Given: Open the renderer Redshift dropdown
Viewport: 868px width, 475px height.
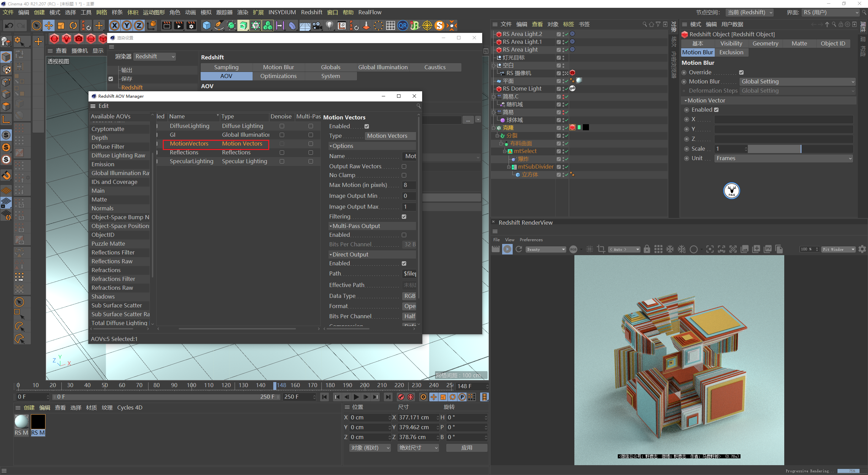Looking at the screenshot, I should (155, 56).
